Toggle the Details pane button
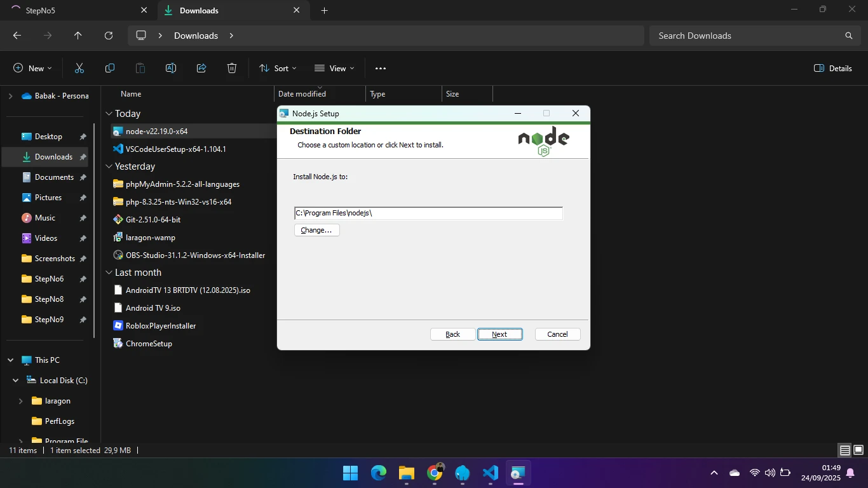Image resolution: width=868 pixels, height=488 pixels. (x=832, y=68)
